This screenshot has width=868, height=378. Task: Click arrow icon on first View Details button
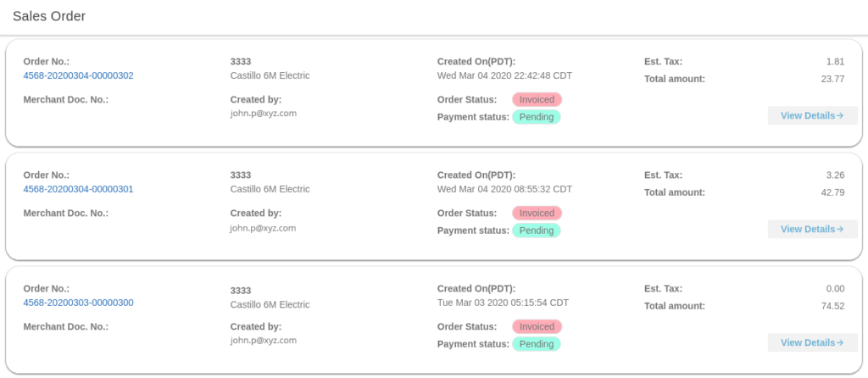point(840,115)
